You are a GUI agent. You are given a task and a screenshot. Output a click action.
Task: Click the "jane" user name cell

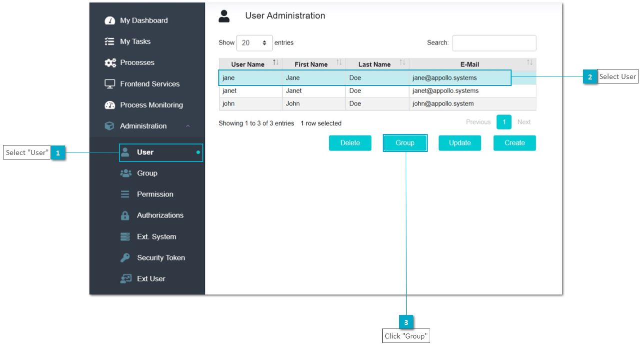[x=228, y=78]
